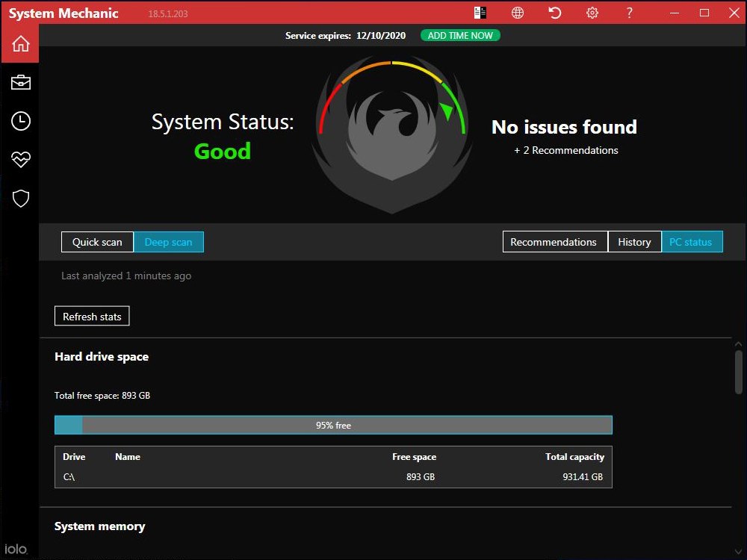Open the Recommendations tab

pos(554,241)
